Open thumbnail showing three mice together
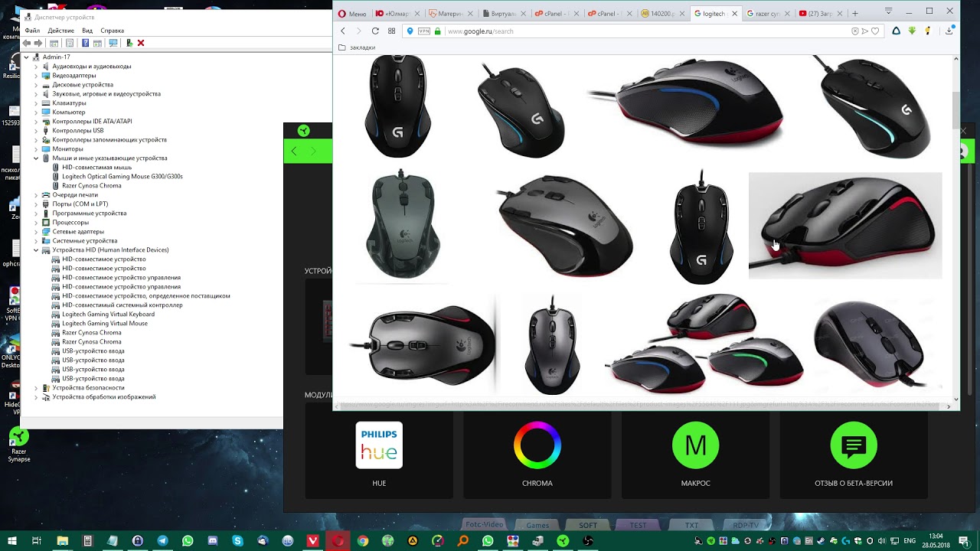 (x=704, y=344)
